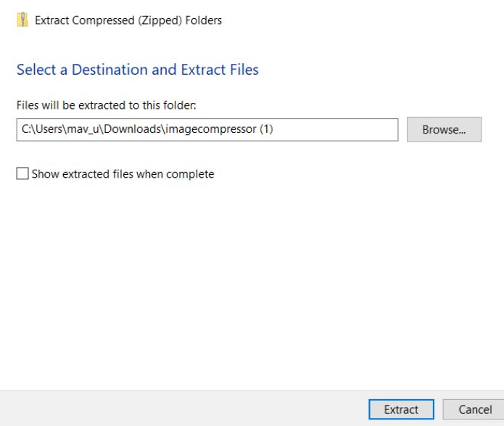Click on 'Users' in the folder path
This screenshot has width=504, height=426.
pyautogui.click(x=49, y=129)
